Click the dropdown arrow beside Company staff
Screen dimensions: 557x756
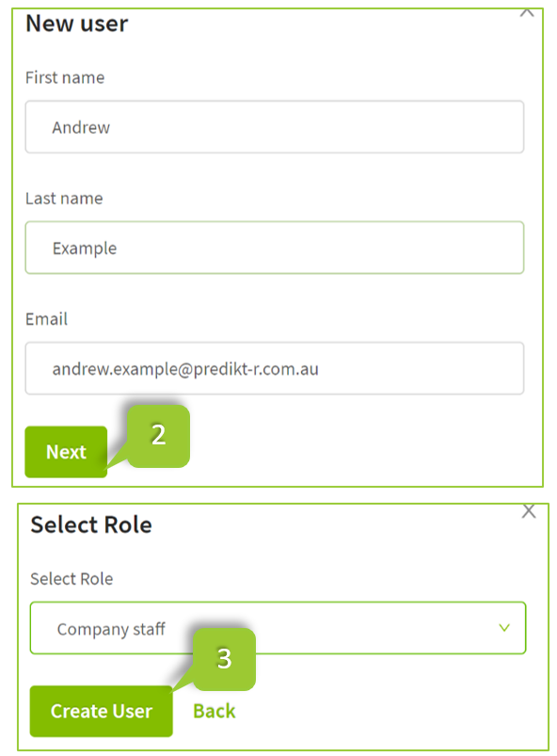505,628
